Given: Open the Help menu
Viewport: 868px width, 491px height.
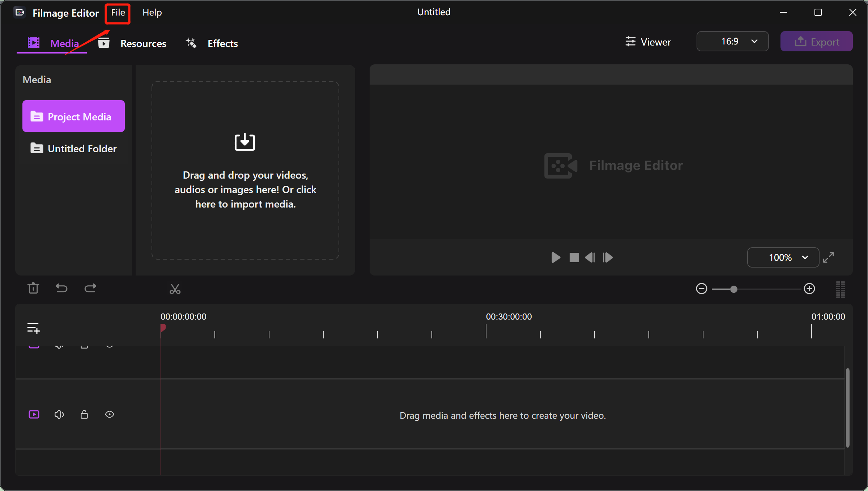Looking at the screenshot, I should pos(152,13).
